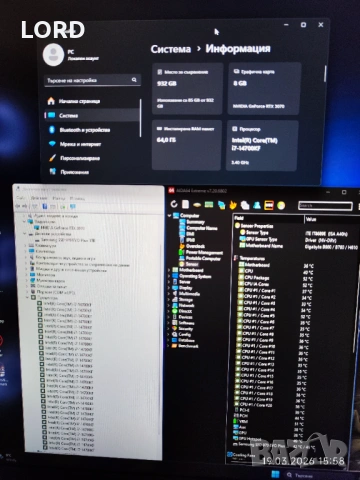Expand Benchmark node in AIDA64 tree
The image size is (360, 480).
[168, 346]
